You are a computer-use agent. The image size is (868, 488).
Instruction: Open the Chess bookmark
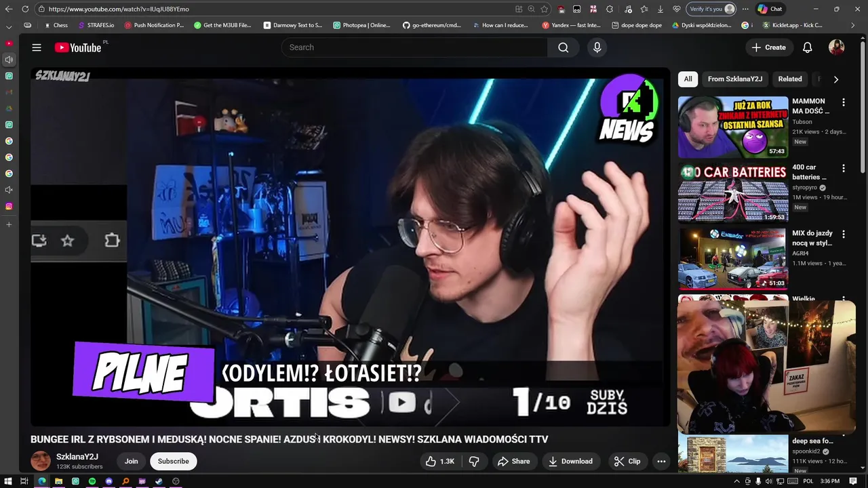(x=56, y=25)
